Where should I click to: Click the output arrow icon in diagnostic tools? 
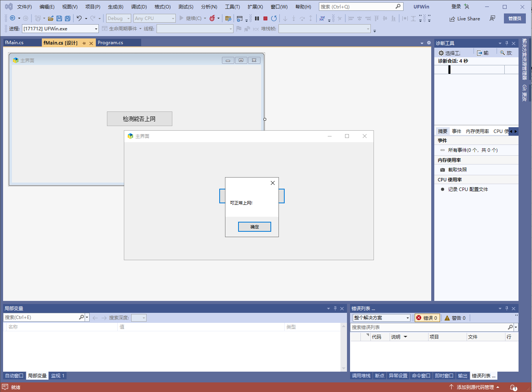(x=480, y=53)
